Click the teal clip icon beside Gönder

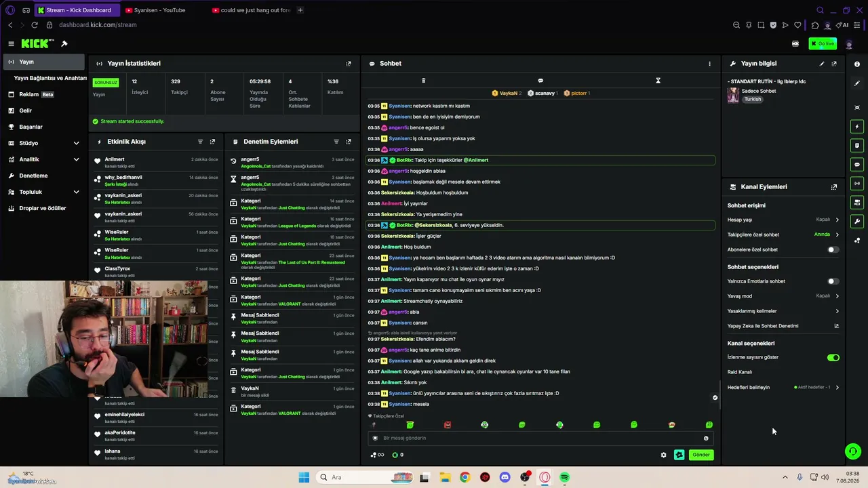tap(679, 455)
